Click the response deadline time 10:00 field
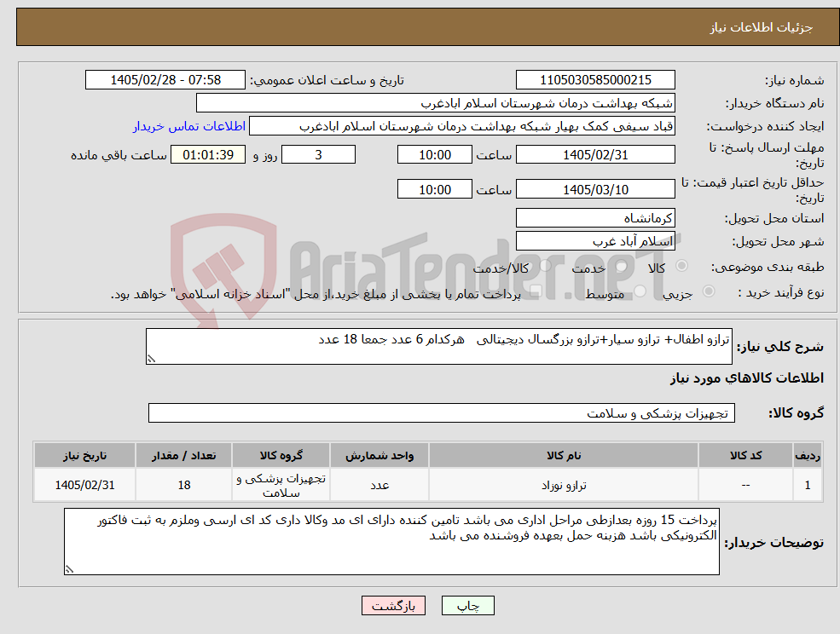 [434, 155]
